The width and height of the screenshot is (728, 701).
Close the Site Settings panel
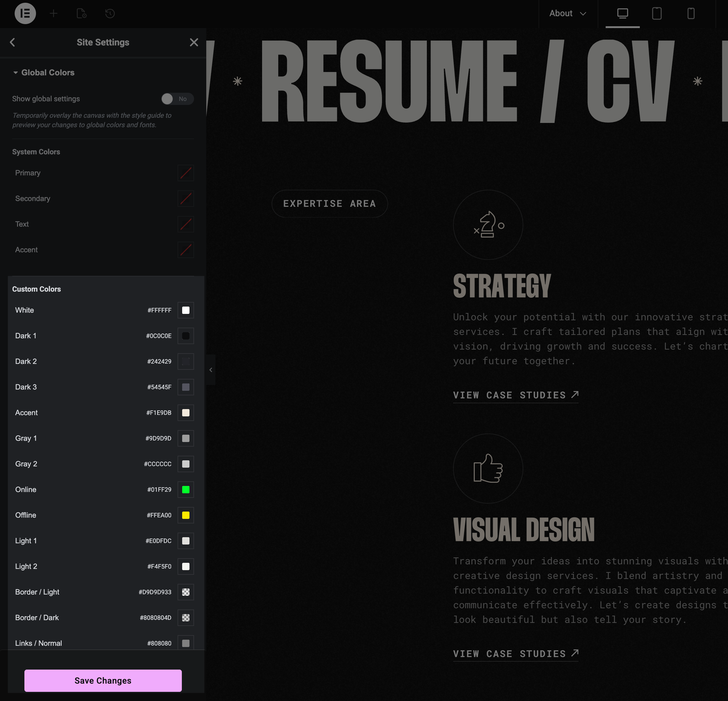click(193, 42)
